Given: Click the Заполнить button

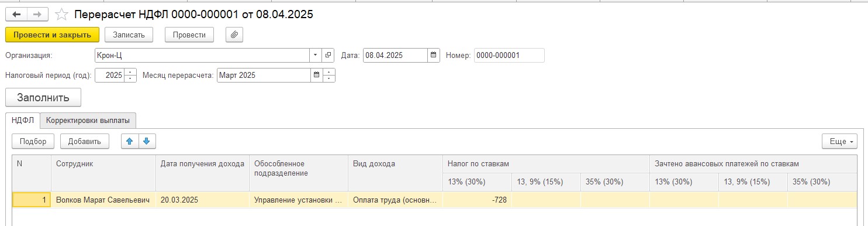Looking at the screenshot, I should [x=43, y=97].
